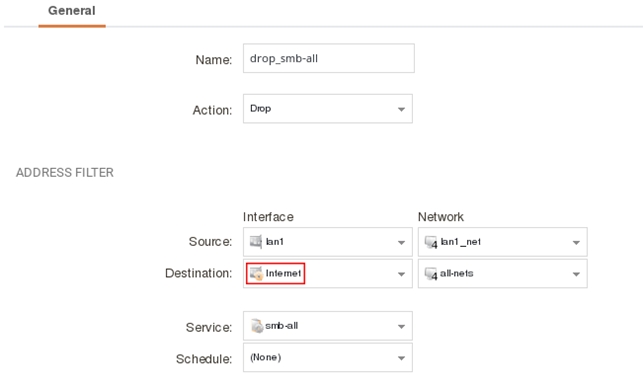Expand the Source Interface dropdown arrow
The width and height of the screenshot is (643, 389).
coord(401,243)
